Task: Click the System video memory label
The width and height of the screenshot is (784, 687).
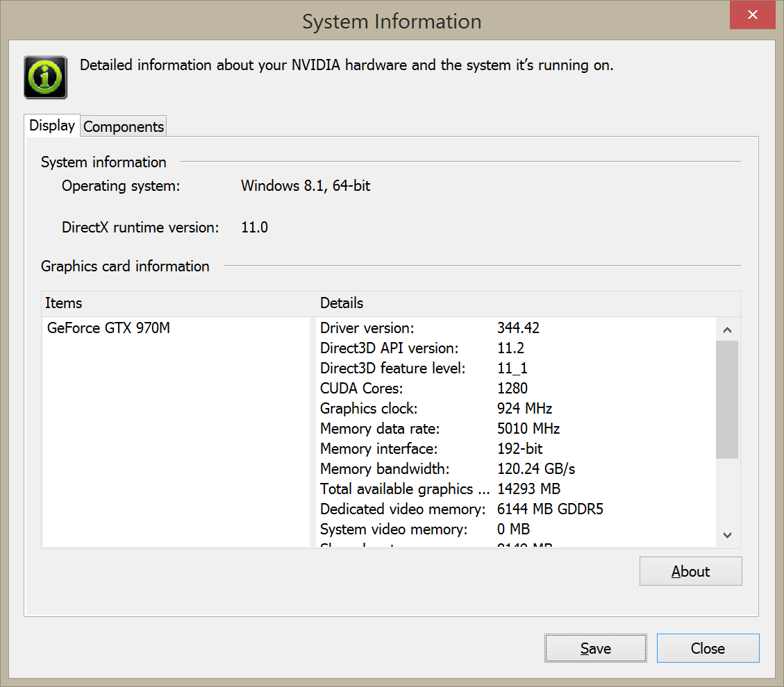Action: coord(394,529)
